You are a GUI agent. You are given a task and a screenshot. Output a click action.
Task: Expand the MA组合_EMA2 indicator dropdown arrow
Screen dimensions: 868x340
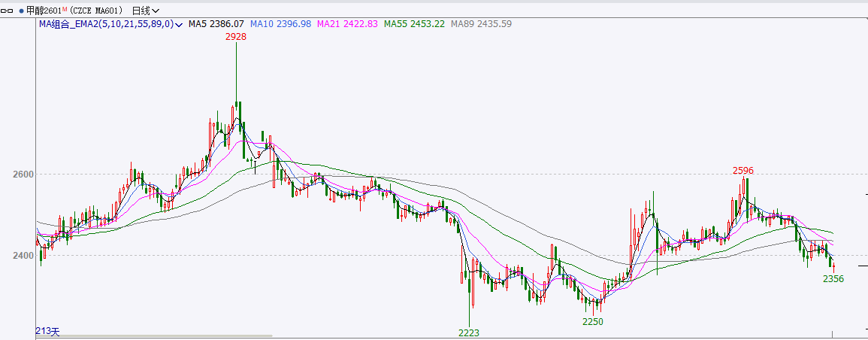180,24
